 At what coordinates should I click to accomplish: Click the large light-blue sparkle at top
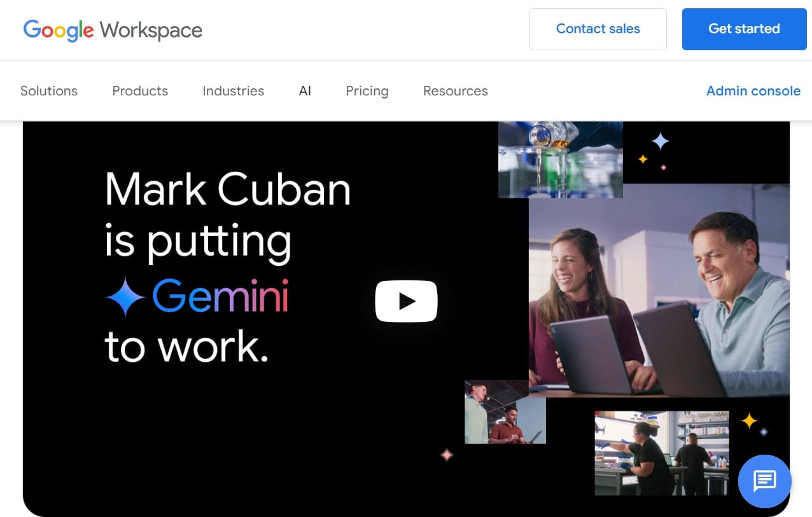pos(660,141)
